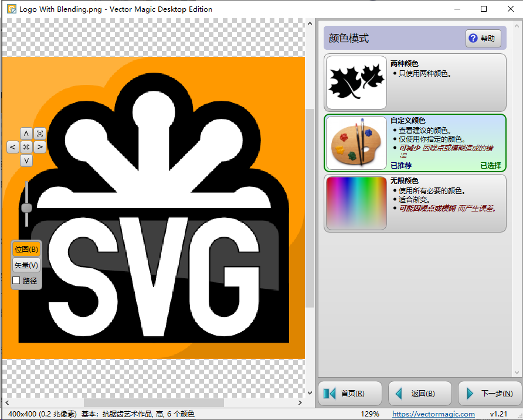Click the rainbow gradient thumbnail for unlimited colors
The height and width of the screenshot is (420, 523).
pos(356,203)
